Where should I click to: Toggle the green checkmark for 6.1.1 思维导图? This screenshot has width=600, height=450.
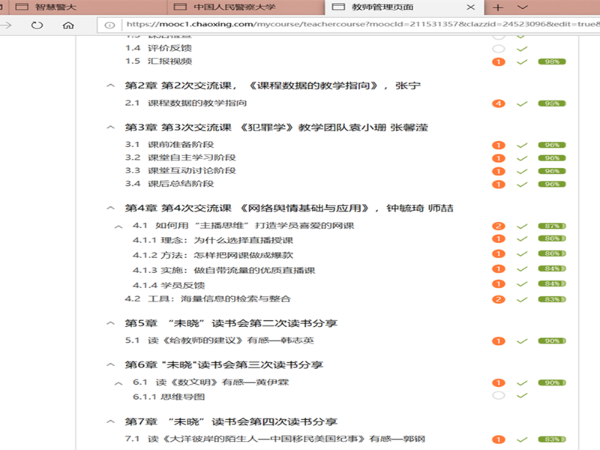(x=522, y=396)
